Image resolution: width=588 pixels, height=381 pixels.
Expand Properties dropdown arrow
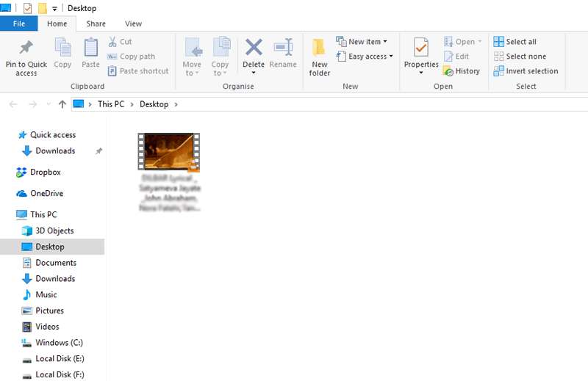421,73
